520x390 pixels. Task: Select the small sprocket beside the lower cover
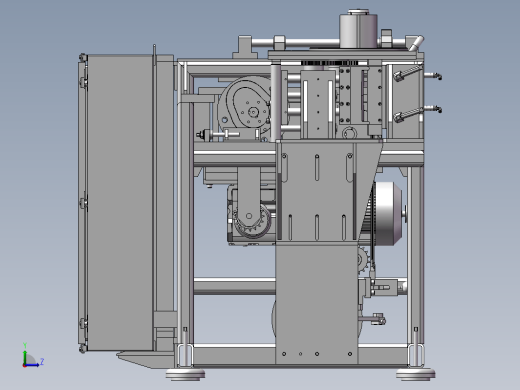click(x=363, y=260)
